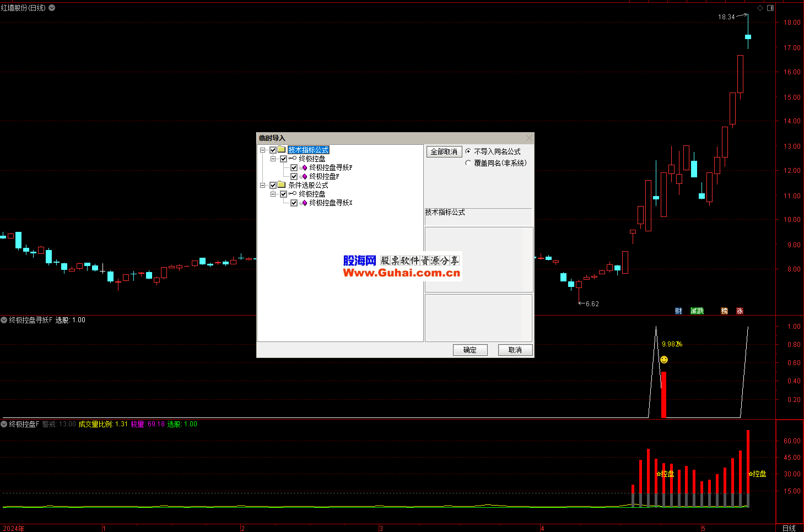This screenshot has height=532, width=804.
Task: Click the magenta cube icon of 终极控盘寻妖X
Action: tap(304, 203)
